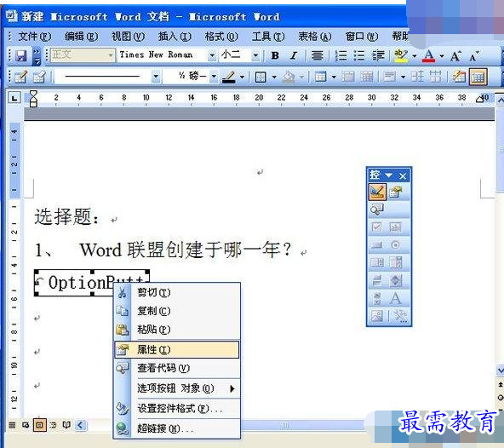Screen dimensions: 504x448
Task: Open the ½ 磅 line weight dropdown
Action: (214, 77)
